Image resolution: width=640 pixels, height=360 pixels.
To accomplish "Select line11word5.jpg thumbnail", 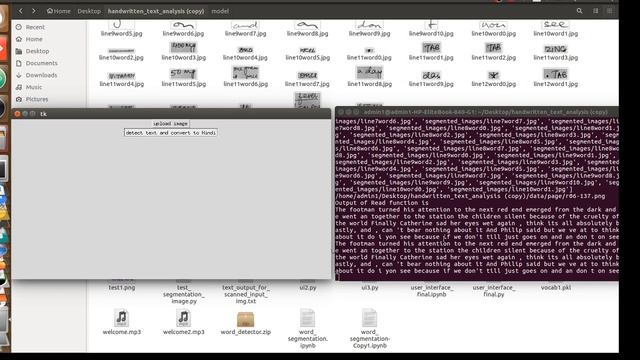I will [x=184, y=73].
